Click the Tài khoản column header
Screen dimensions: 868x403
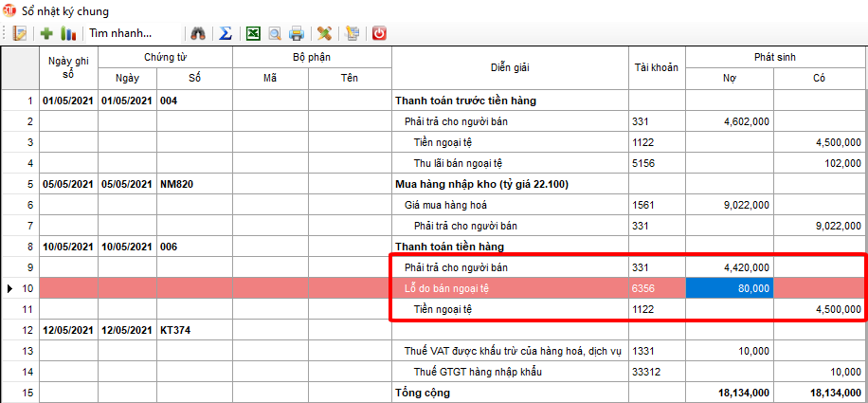657,67
